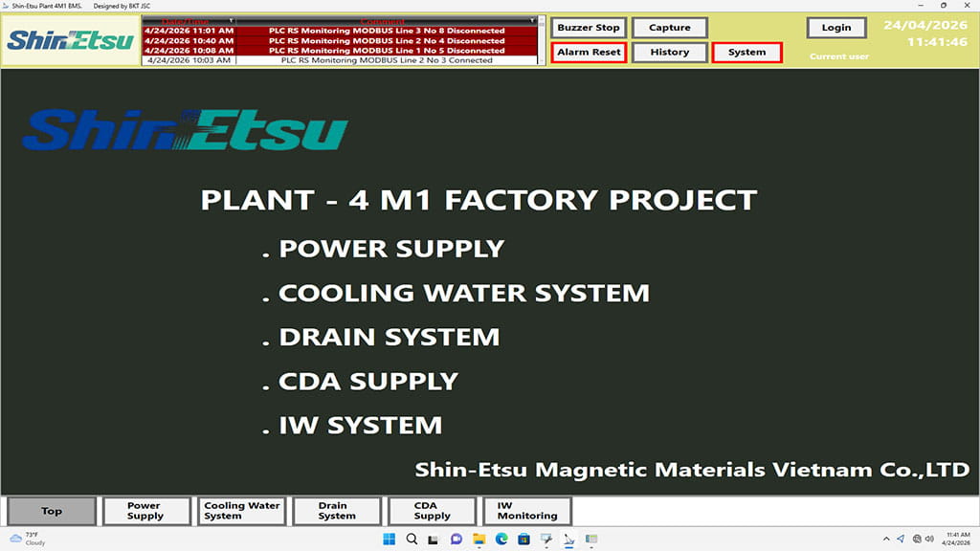Viewport: 980px width, 551px height.
Task: Open the Date/Time column filter dropdown
Action: tap(229, 20)
